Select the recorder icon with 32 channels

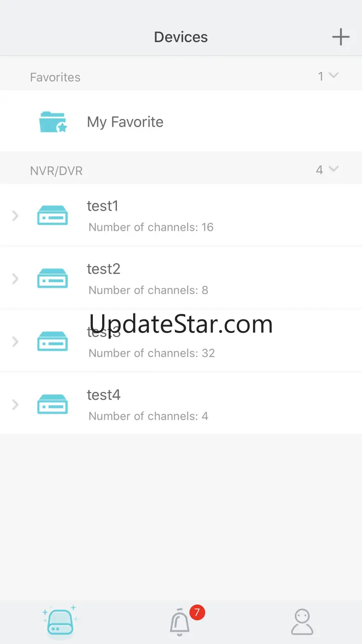tap(52, 341)
